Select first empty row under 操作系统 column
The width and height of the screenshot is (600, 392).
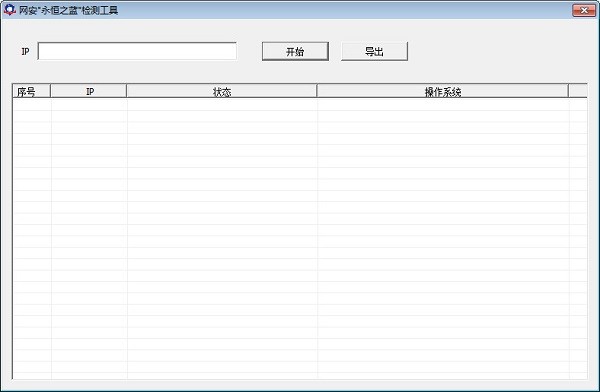tap(443, 105)
